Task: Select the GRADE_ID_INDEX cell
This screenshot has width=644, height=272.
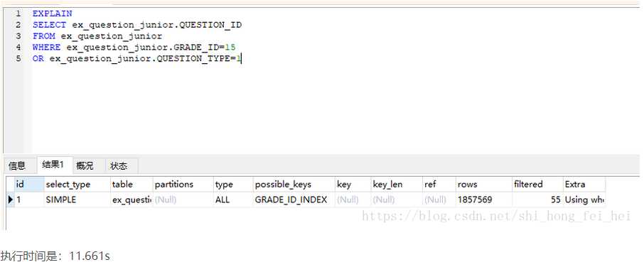Action: pos(294,200)
